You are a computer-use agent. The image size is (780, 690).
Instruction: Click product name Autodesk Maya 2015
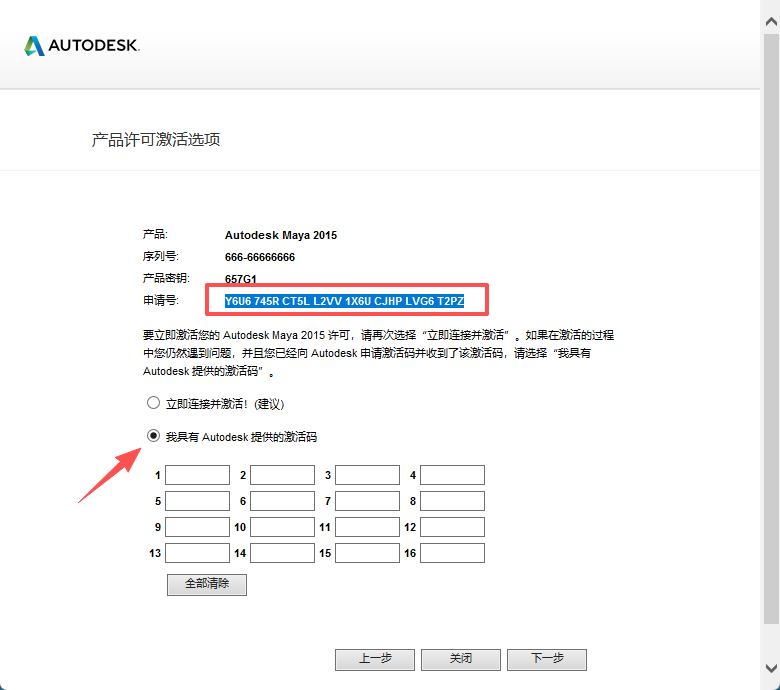(281, 235)
